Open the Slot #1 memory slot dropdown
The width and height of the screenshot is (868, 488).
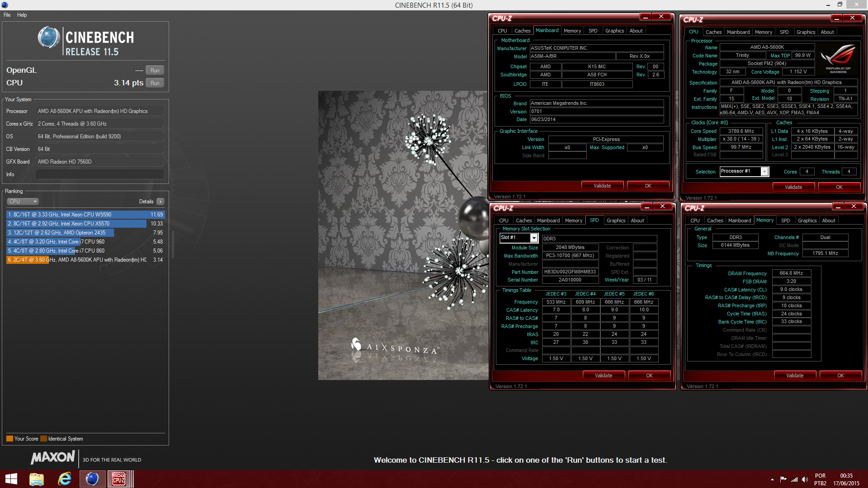click(x=534, y=238)
